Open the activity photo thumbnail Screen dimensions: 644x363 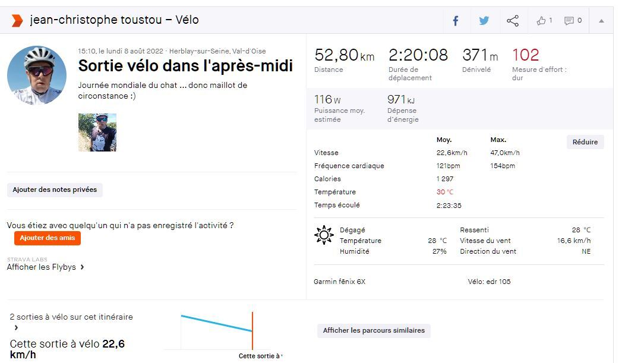(x=97, y=132)
